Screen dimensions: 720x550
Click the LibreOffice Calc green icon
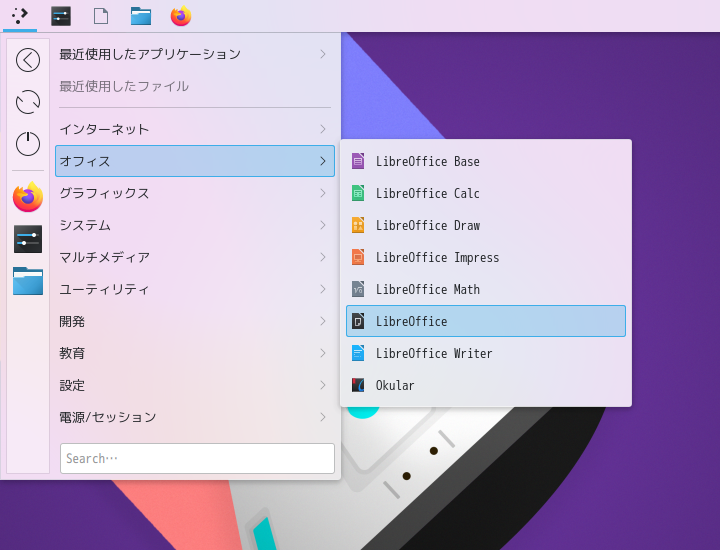pos(358,193)
